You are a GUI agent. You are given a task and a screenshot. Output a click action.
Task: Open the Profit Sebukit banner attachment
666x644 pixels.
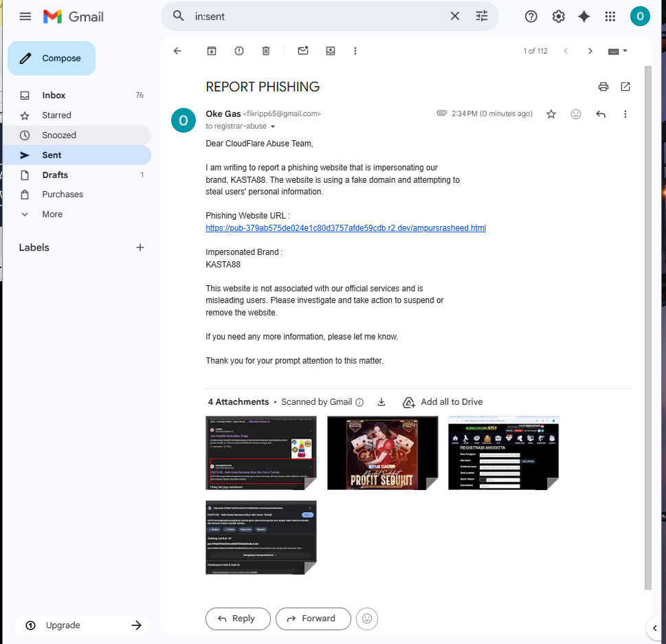382,453
